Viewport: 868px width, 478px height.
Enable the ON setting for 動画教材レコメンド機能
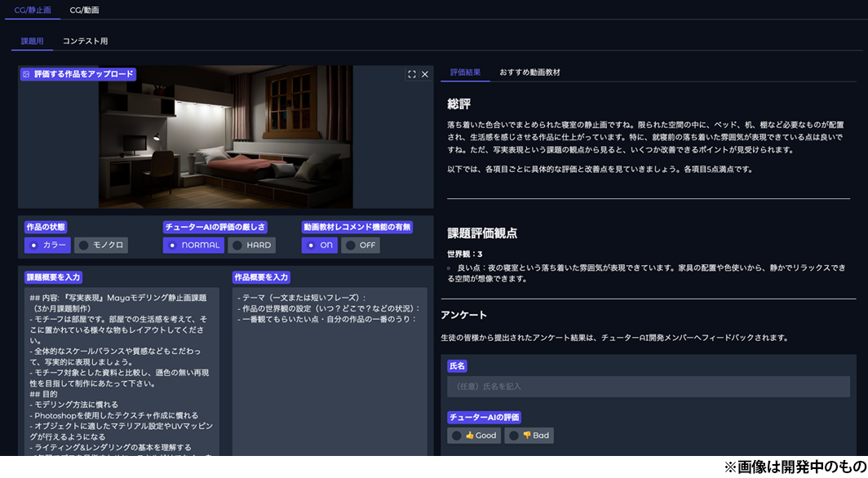(x=319, y=245)
